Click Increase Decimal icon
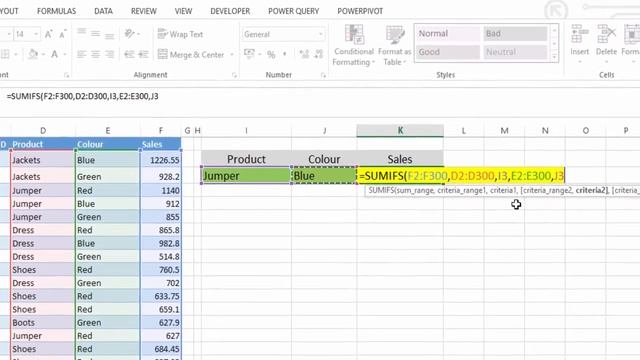Image resolution: width=640 pixels, height=360 pixels. point(304,54)
